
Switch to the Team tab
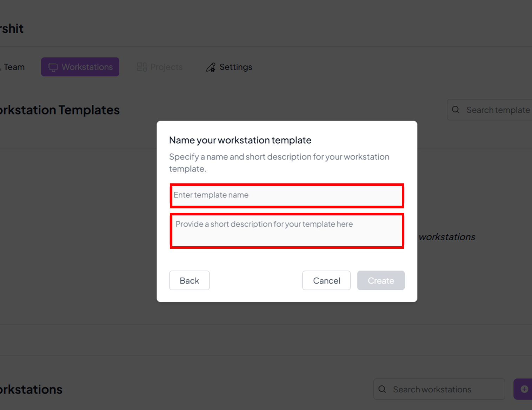coord(14,67)
